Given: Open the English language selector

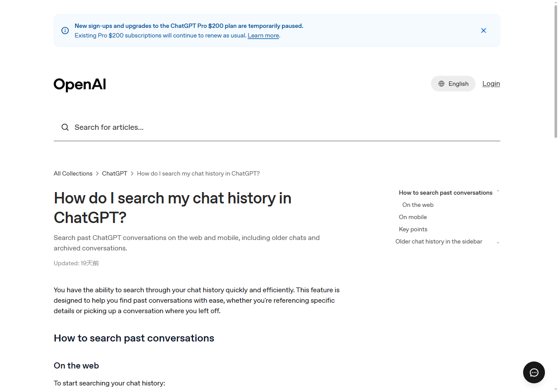Looking at the screenshot, I should point(453,84).
